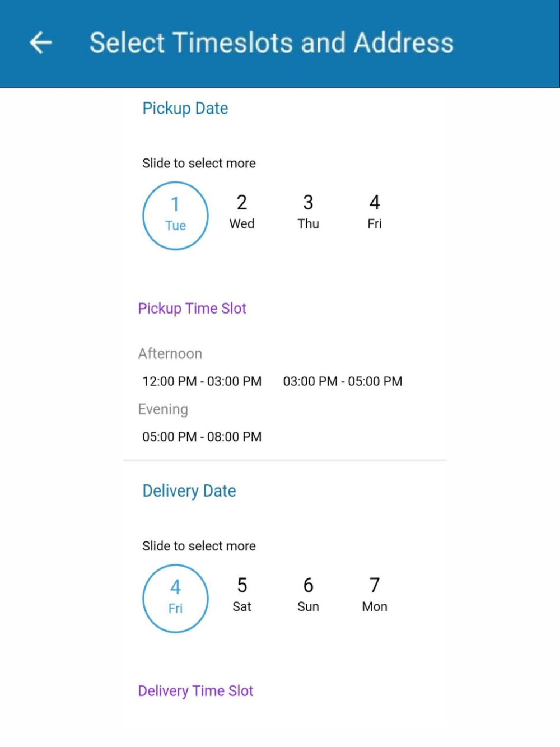Click the Afternoon section label
The width and height of the screenshot is (560, 747).
170,354
